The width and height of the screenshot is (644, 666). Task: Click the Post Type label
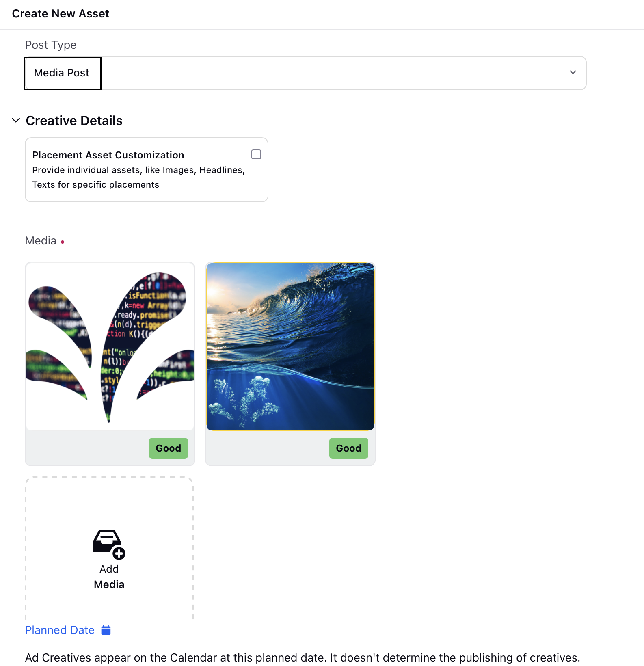tap(51, 45)
